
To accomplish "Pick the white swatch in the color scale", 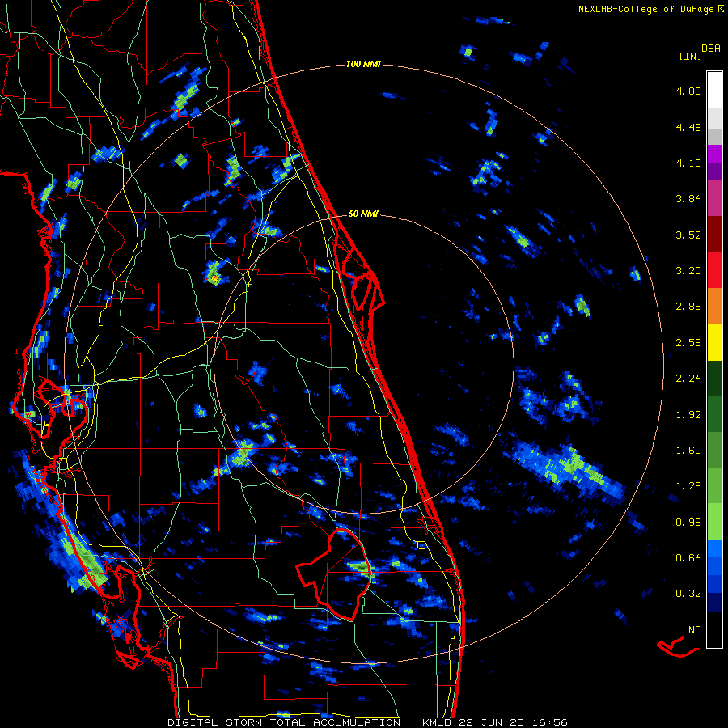I will [x=714, y=90].
